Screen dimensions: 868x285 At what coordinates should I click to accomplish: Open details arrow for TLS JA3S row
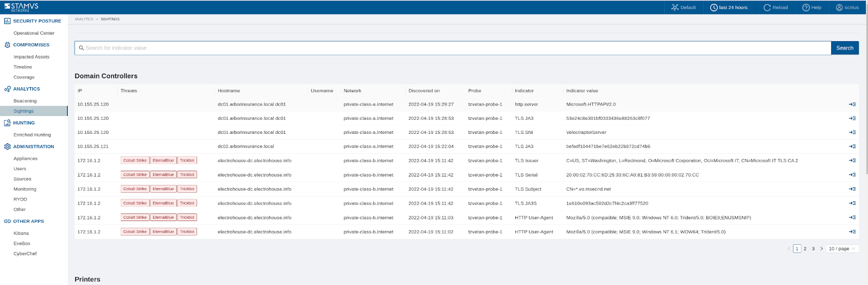852,203
